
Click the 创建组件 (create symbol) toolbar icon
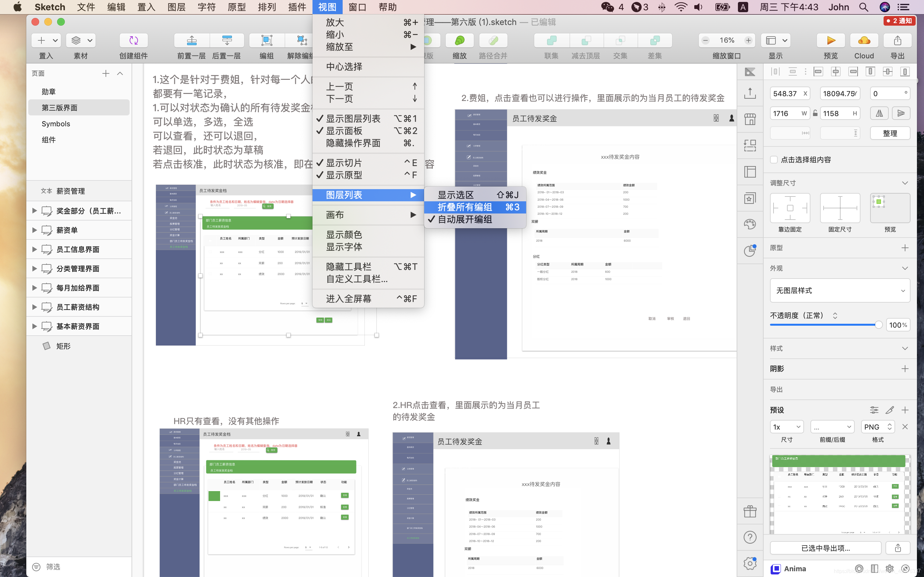(x=133, y=40)
